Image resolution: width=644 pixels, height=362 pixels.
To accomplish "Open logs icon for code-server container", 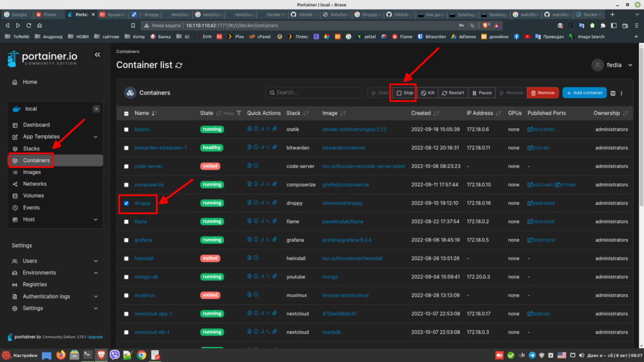I will (x=249, y=165).
